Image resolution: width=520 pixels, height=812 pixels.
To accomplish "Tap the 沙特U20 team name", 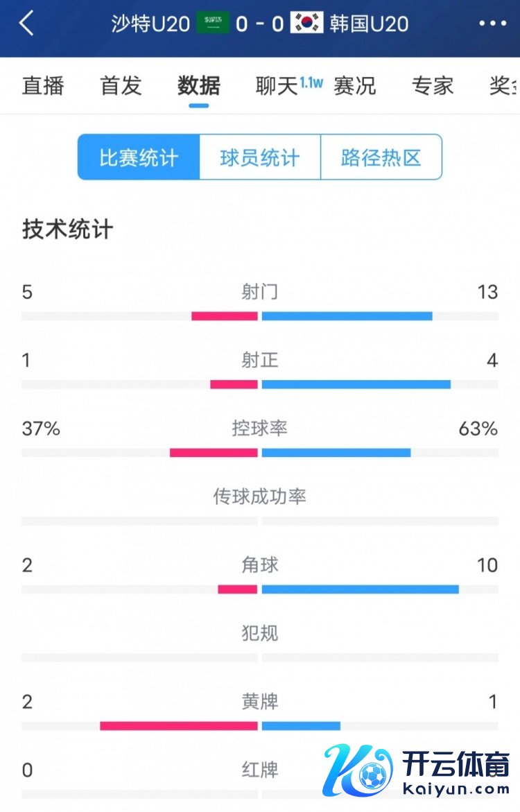I will [150, 24].
